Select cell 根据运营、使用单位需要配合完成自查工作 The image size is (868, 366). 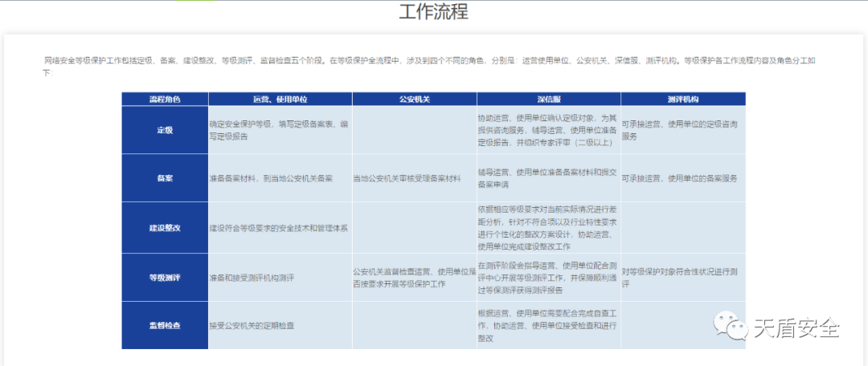tap(549, 326)
